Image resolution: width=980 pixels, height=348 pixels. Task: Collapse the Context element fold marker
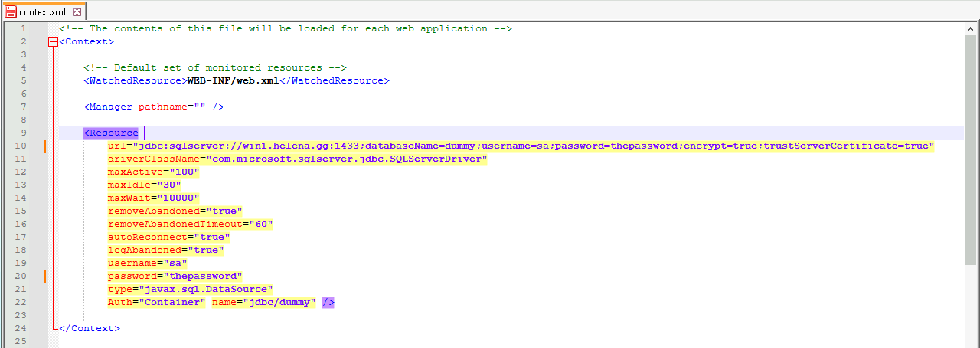(53, 42)
